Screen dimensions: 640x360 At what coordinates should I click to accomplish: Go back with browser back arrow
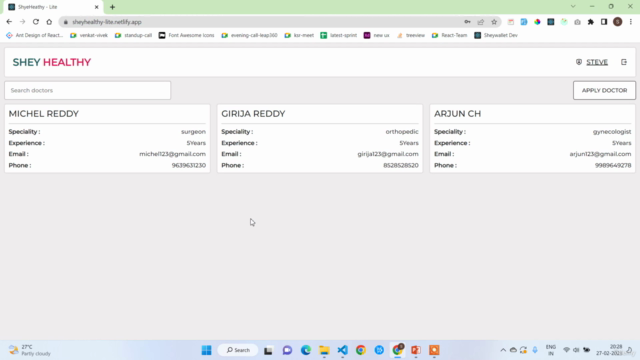(x=9, y=22)
